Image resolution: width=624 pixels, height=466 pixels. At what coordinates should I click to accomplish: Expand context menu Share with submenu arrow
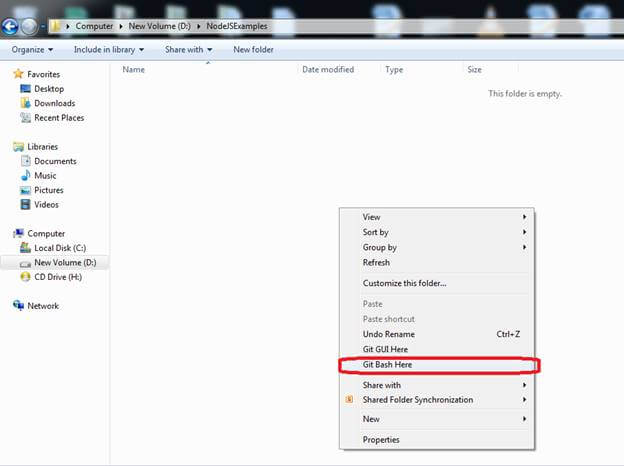(x=525, y=385)
